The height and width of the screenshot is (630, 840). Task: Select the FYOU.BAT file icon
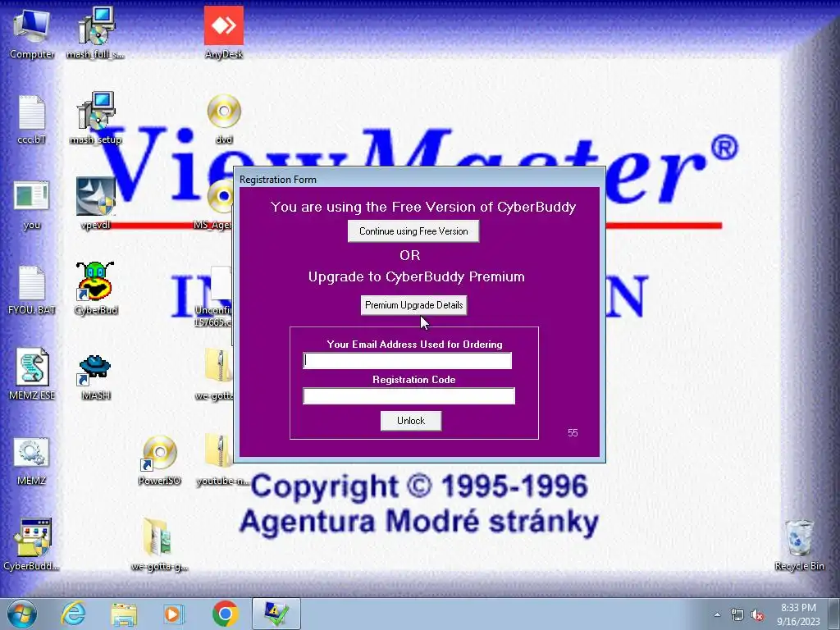coord(32,290)
